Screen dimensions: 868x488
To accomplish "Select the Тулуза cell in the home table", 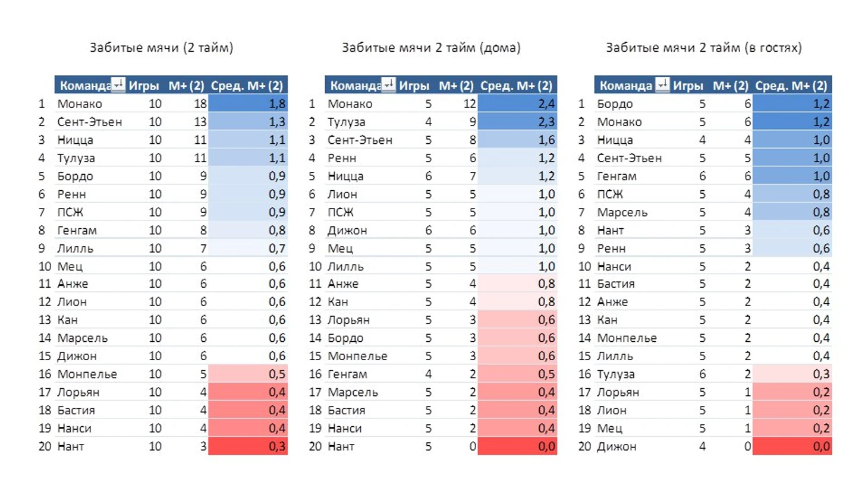I will [x=346, y=122].
